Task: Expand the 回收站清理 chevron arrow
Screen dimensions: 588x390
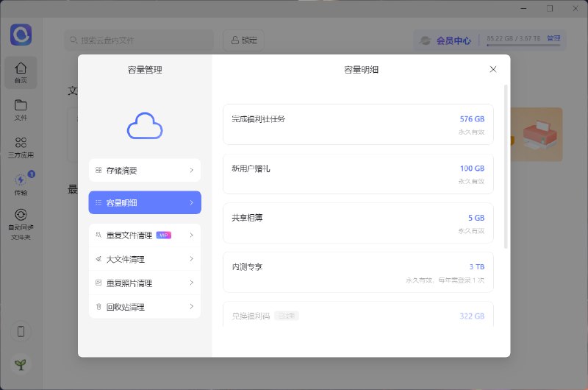Action: point(191,306)
